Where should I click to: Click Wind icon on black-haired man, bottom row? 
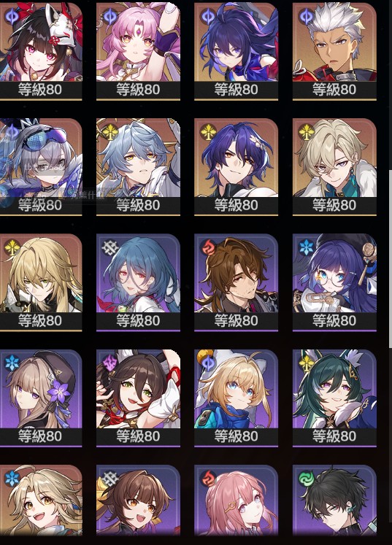tap(307, 479)
